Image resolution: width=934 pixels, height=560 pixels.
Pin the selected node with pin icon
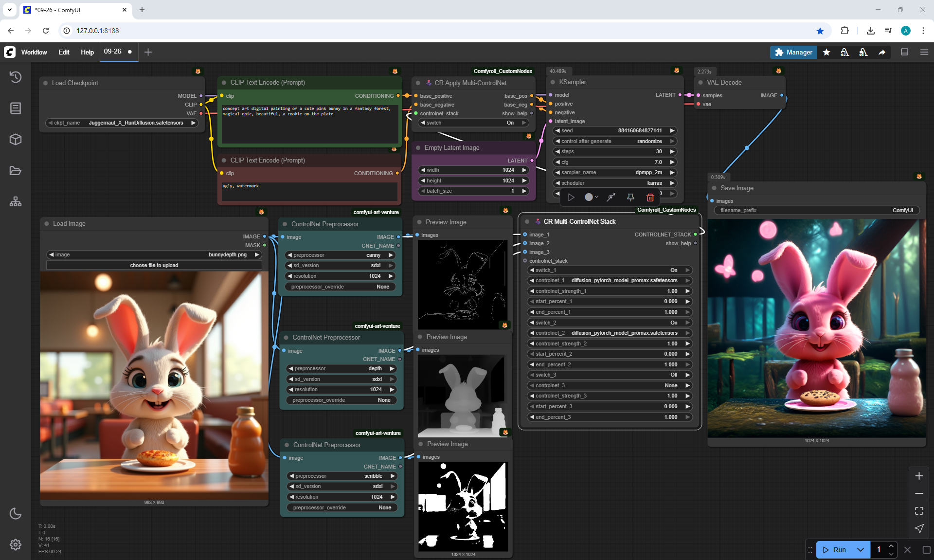coord(630,197)
